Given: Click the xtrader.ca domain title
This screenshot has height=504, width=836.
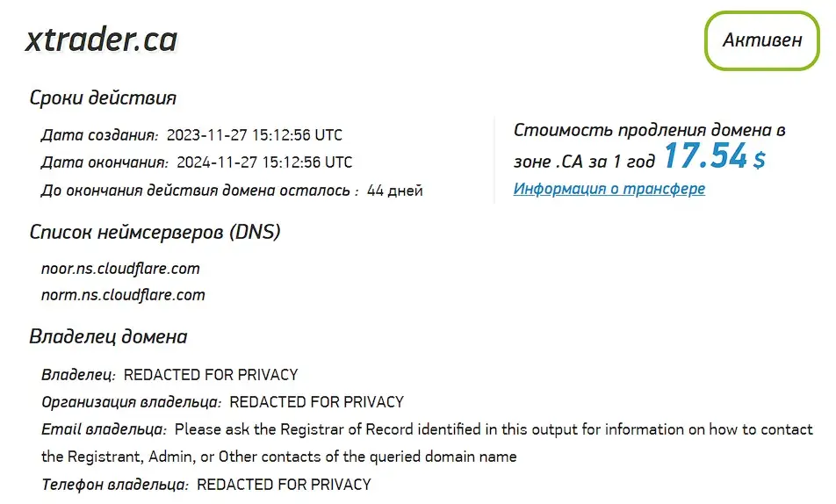Looking at the screenshot, I should tap(101, 40).
